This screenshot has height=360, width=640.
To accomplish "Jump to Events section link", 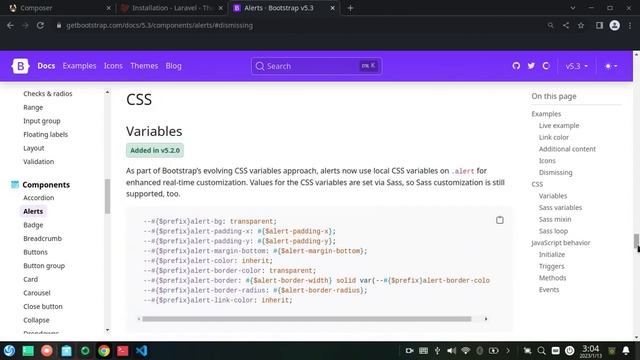I will pos(549,289).
